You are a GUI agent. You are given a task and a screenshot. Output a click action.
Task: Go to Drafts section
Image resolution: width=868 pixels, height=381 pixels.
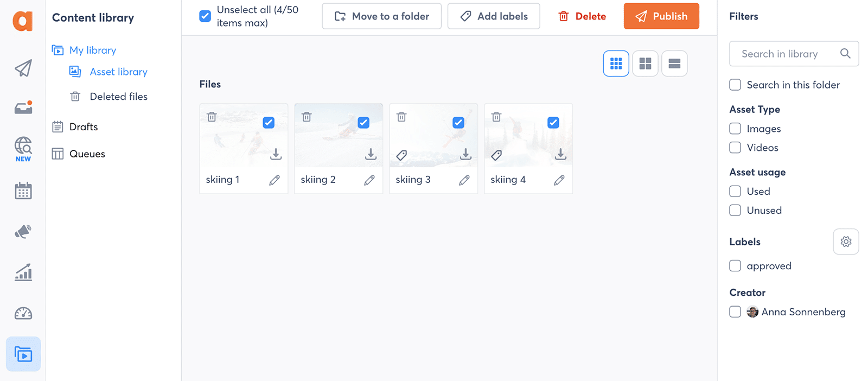84,127
